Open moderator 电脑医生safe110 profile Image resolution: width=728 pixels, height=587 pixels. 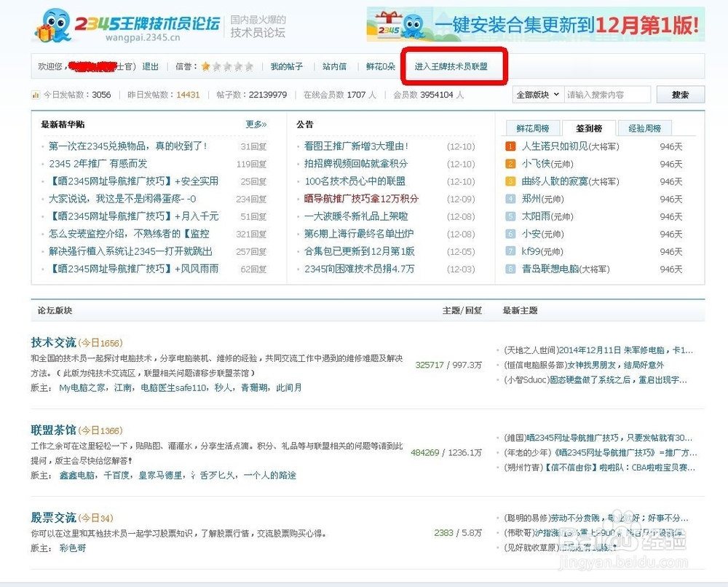pos(174,387)
